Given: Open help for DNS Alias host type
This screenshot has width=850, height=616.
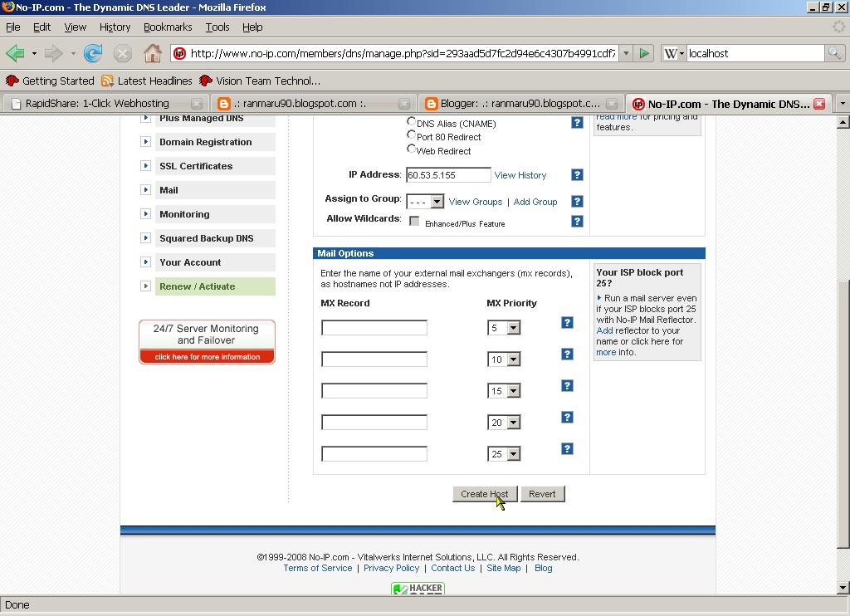Looking at the screenshot, I should pyautogui.click(x=577, y=123).
